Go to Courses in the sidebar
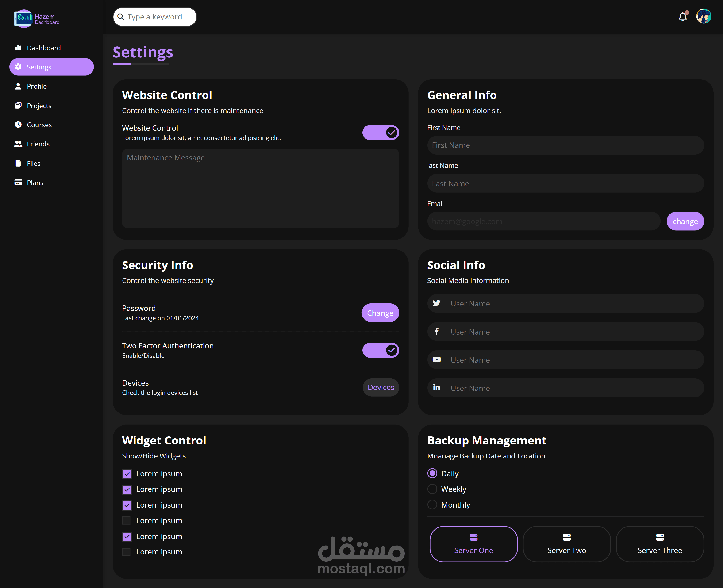The width and height of the screenshot is (723, 588). (39, 125)
